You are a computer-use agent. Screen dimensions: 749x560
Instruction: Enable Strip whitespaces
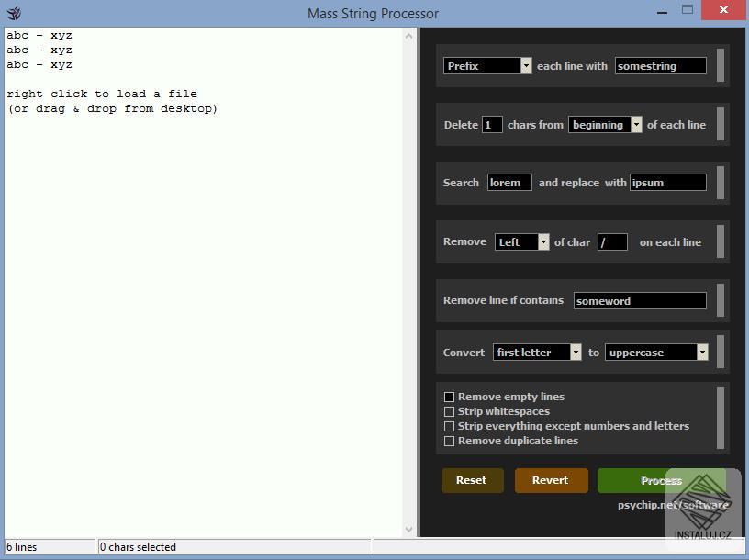[x=450, y=411]
